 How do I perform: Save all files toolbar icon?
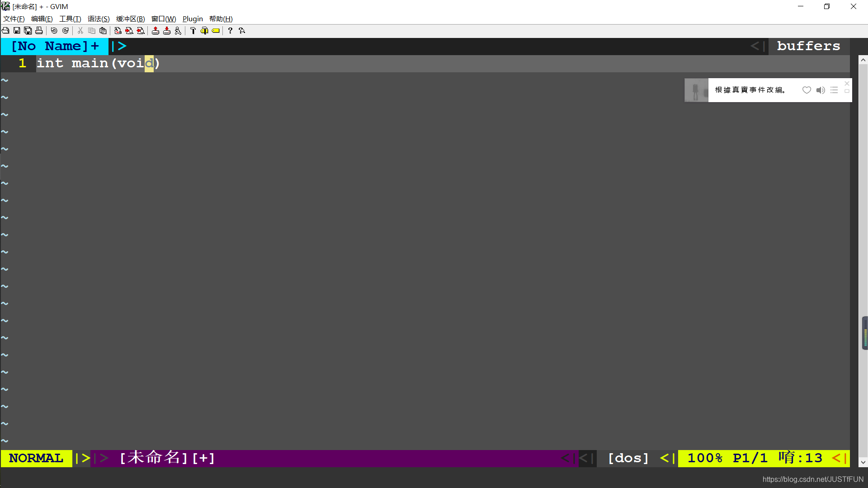point(28,31)
